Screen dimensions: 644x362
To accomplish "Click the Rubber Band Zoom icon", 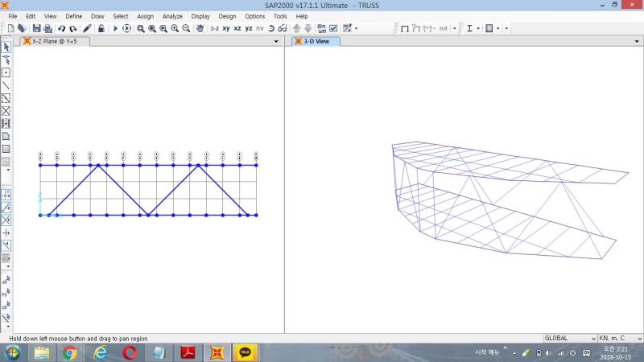I will (140, 28).
